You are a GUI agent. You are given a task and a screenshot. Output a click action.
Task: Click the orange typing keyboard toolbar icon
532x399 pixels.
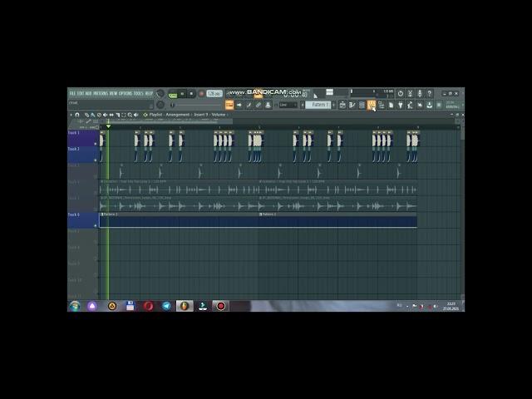[x=229, y=105]
